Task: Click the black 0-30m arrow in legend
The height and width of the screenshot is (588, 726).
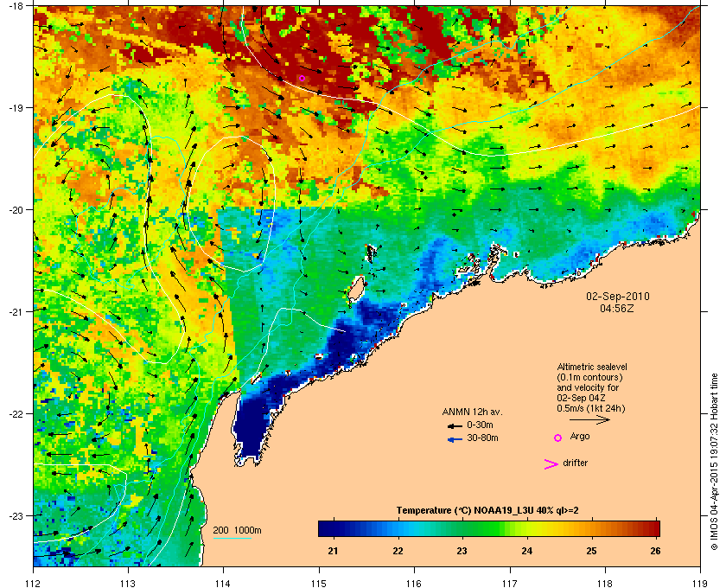Action: click(455, 425)
